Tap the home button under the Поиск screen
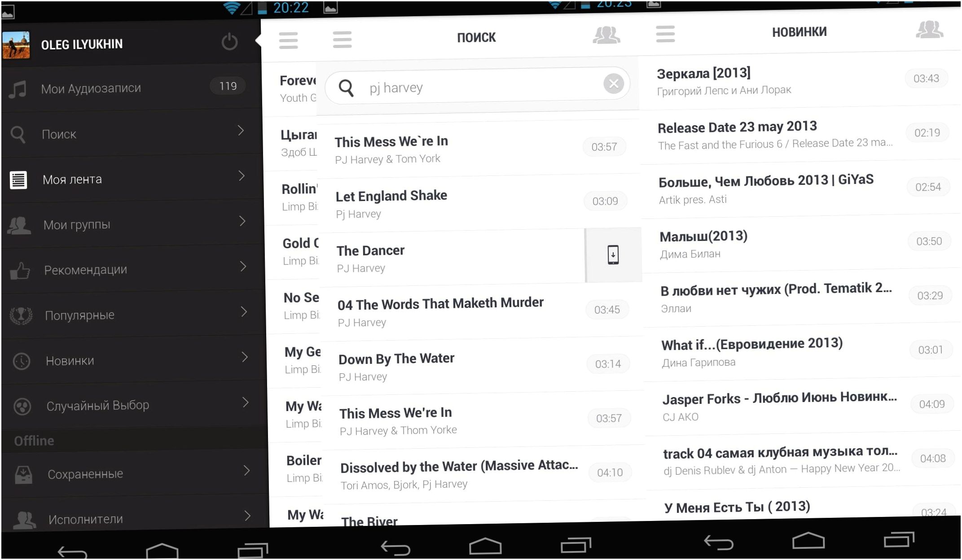Image resolution: width=962 pixels, height=560 pixels. tap(485, 546)
